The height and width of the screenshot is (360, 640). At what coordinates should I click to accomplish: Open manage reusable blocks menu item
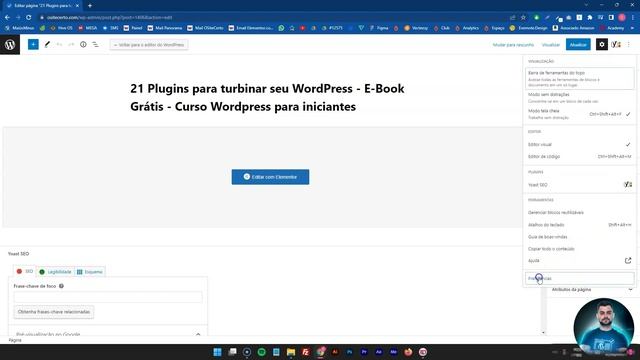tap(580, 213)
